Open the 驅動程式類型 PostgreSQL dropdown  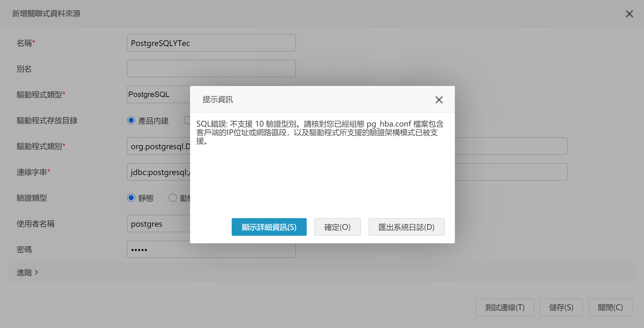(x=159, y=94)
